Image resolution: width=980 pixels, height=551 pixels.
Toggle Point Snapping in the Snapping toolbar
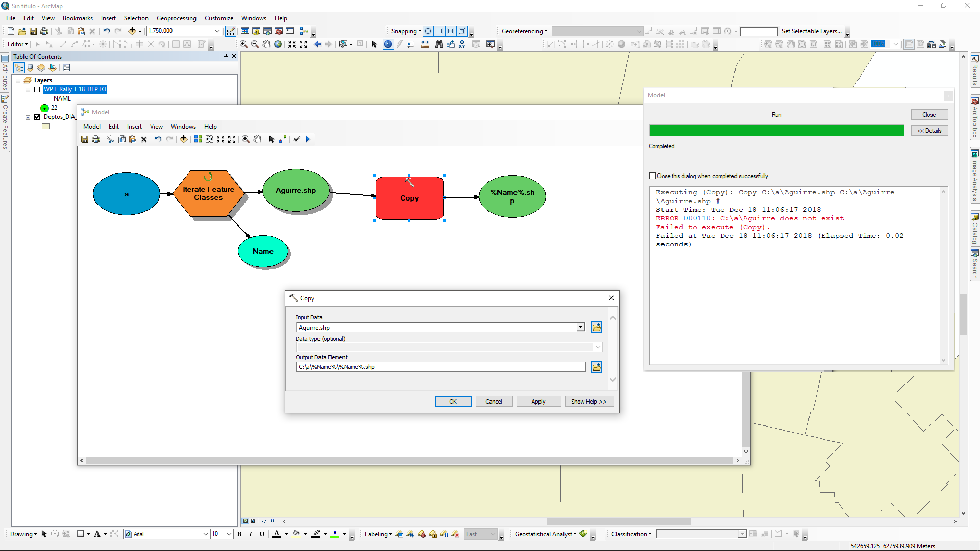(428, 31)
